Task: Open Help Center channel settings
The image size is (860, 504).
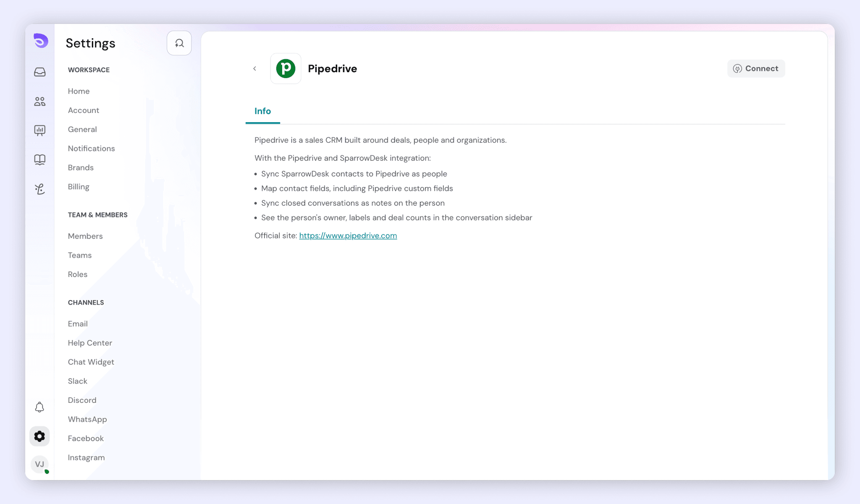Action: click(x=90, y=343)
